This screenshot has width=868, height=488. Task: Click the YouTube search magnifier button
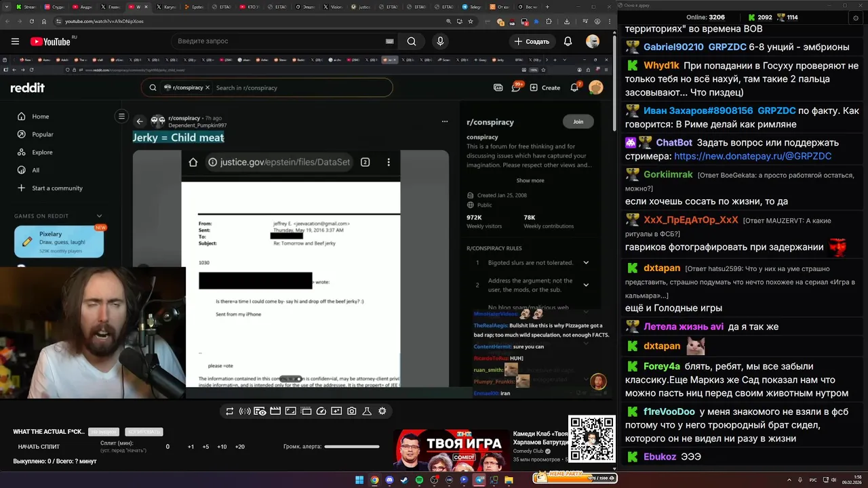click(x=412, y=41)
